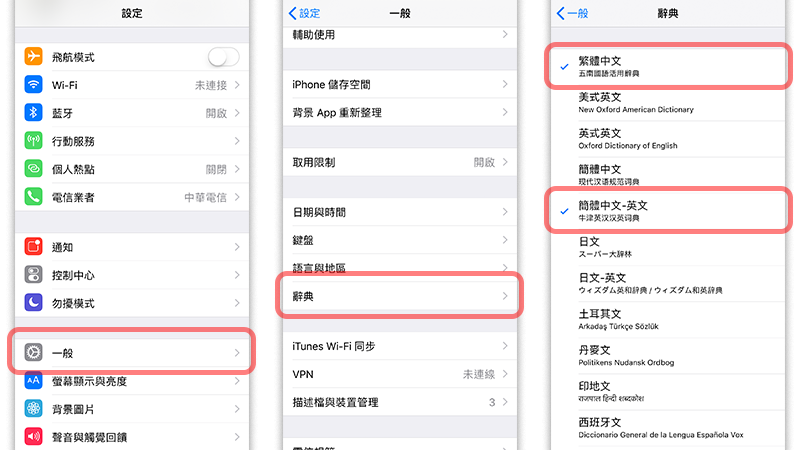Enable the 美式英文 New Oxford American Dictionary

[668, 103]
